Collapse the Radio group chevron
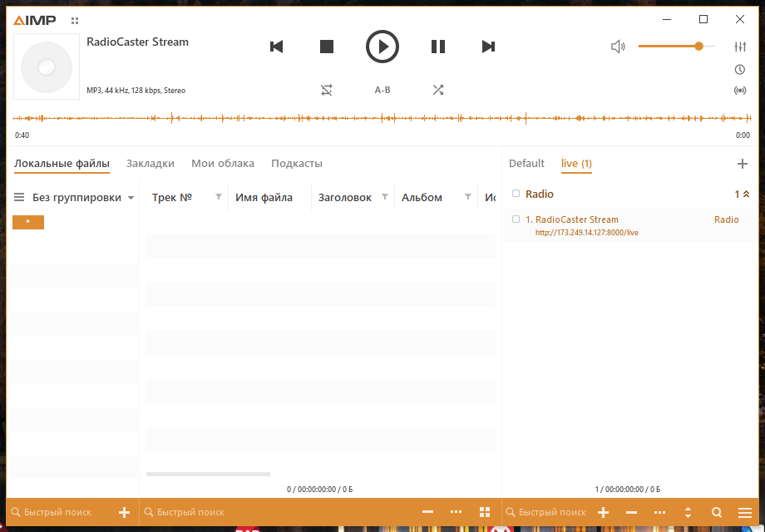 746,194
